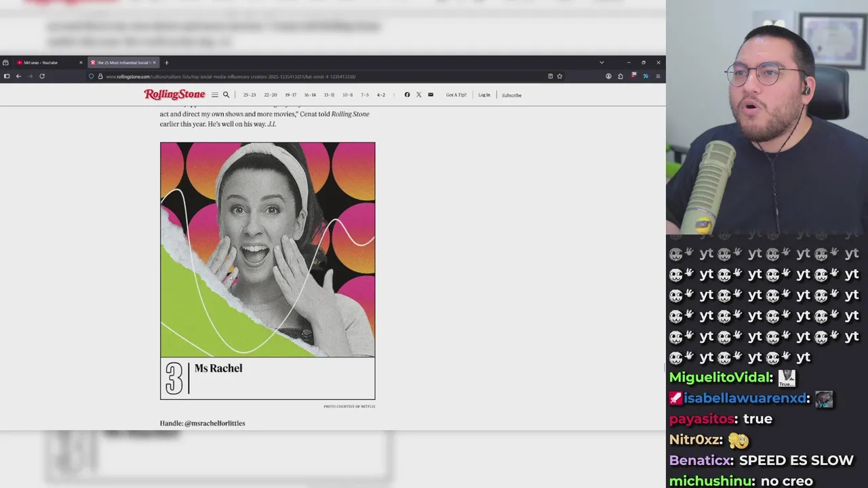Jump to ranks 16-14
This screenshot has height=488, width=868.
point(310,95)
